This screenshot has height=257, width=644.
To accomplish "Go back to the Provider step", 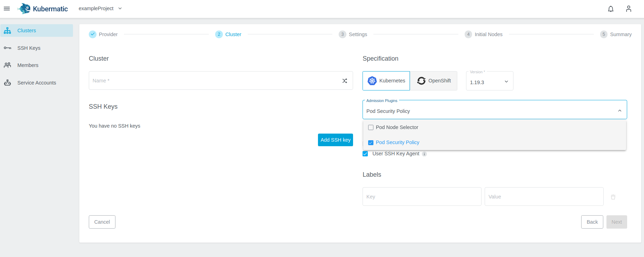I will click(x=104, y=34).
